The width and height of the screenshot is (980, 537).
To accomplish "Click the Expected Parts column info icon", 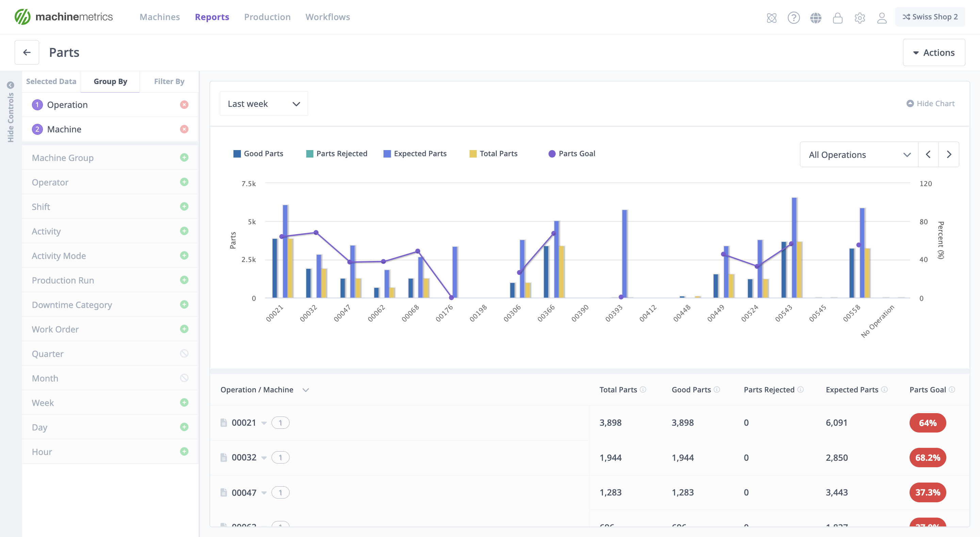I will 884,389.
